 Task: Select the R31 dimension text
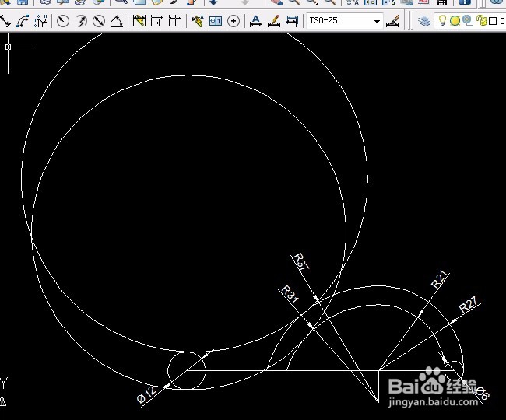[x=290, y=294]
